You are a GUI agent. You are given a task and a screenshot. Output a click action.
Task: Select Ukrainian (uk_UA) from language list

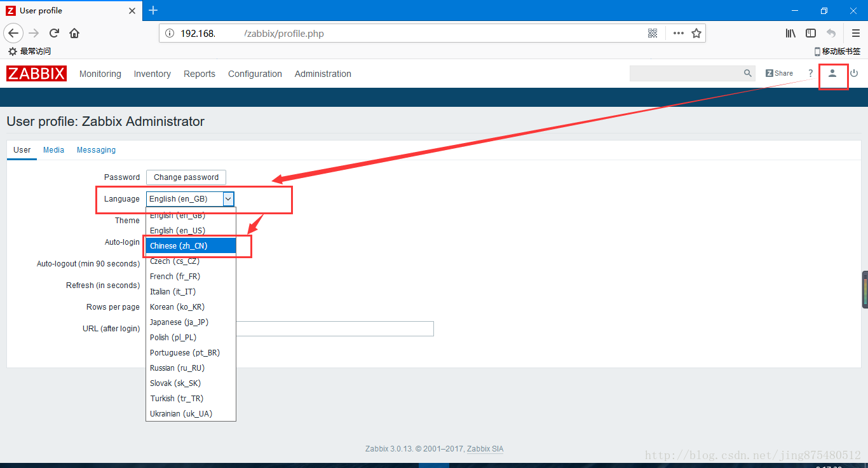(191, 413)
